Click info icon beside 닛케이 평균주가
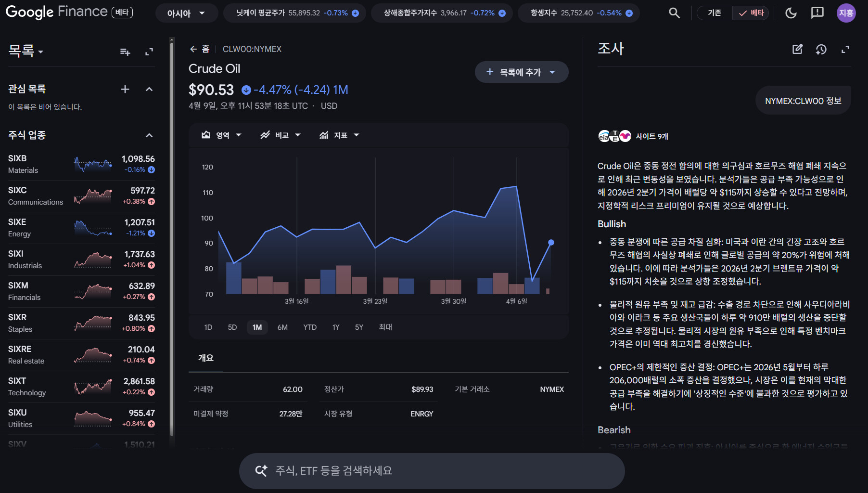 coord(356,13)
